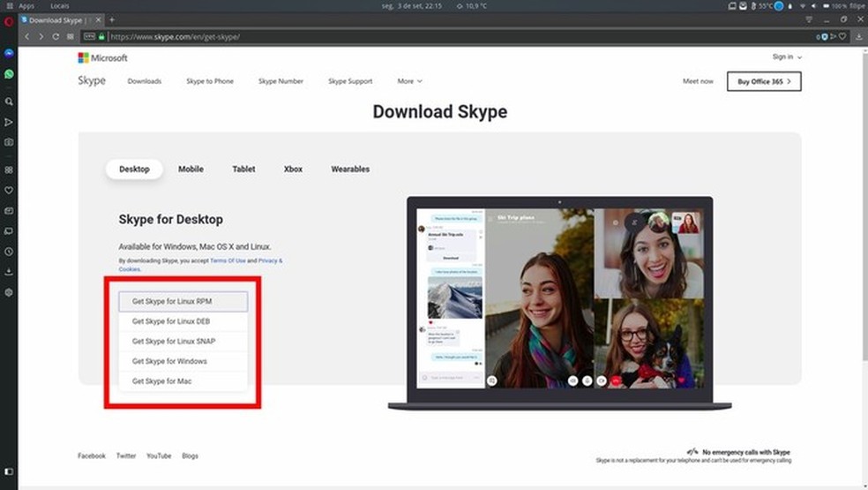Click the clock date in top panel
Image resolution: width=868 pixels, height=490 pixels.
pos(412,5)
